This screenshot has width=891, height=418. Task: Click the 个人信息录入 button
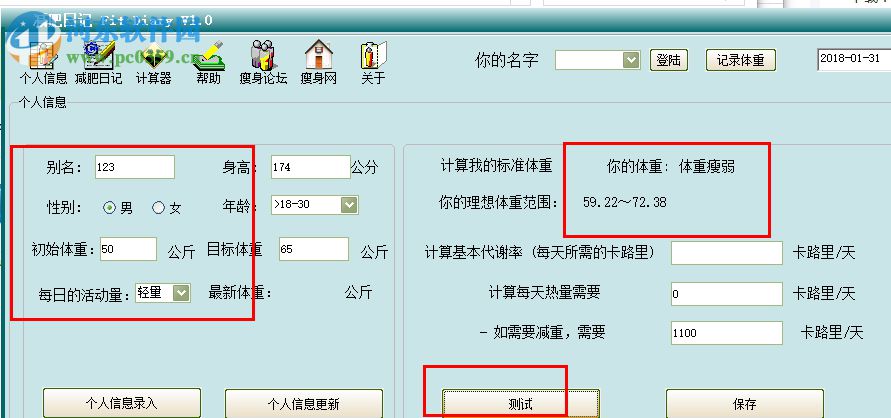(122, 403)
